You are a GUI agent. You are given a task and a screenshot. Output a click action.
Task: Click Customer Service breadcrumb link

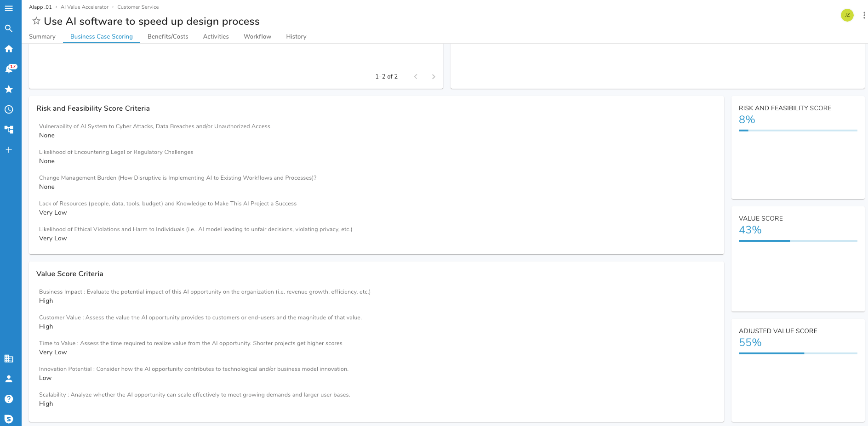(138, 7)
